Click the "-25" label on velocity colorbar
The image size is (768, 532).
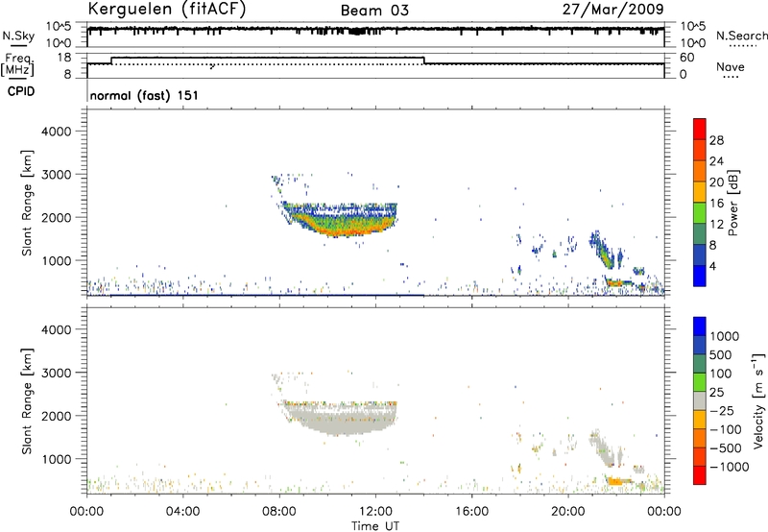(722, 411)
